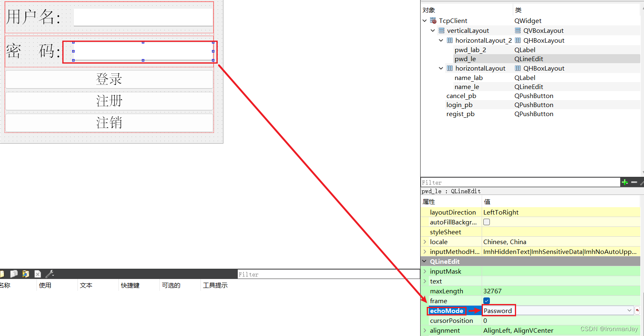Toggle the autoFillBackground checkbox
This screenshot has height=336, width=644.
487,222
